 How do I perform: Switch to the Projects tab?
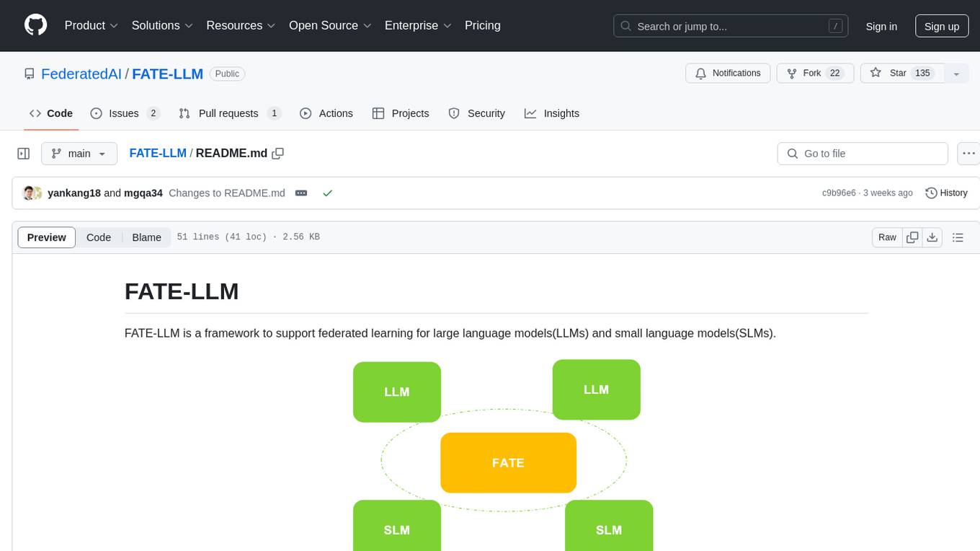tap(401, 113)
